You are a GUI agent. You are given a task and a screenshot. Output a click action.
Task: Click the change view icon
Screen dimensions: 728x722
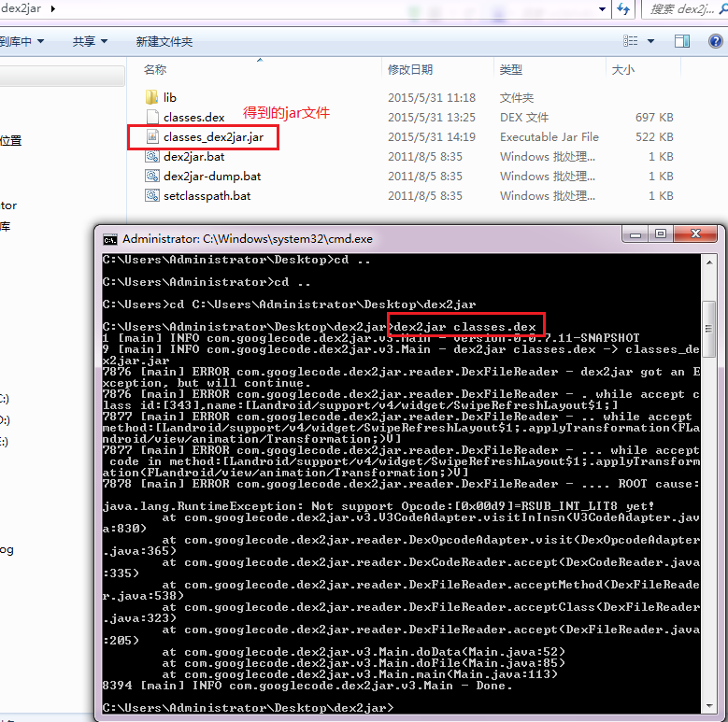point(630,41)
